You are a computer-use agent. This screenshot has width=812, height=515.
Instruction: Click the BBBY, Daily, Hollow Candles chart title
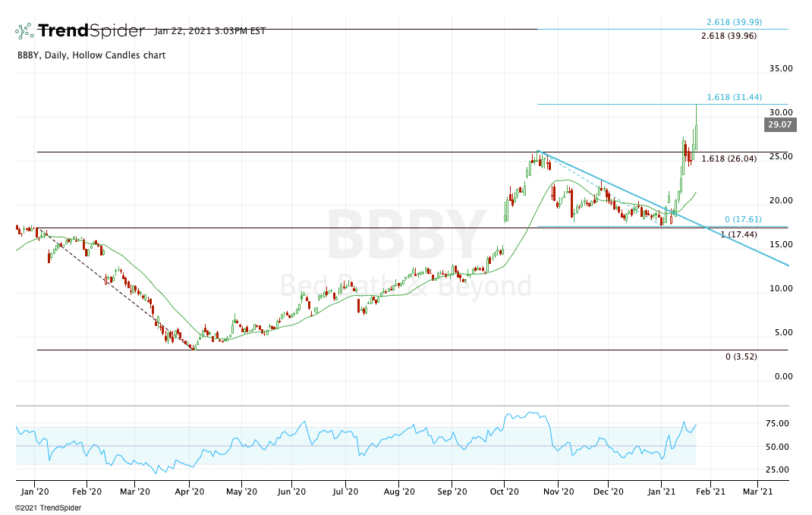click(92, 55)
